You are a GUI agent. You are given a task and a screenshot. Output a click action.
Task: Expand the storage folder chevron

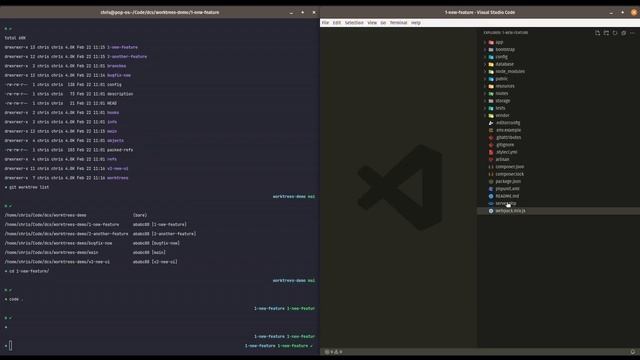[x=485, y=101]
